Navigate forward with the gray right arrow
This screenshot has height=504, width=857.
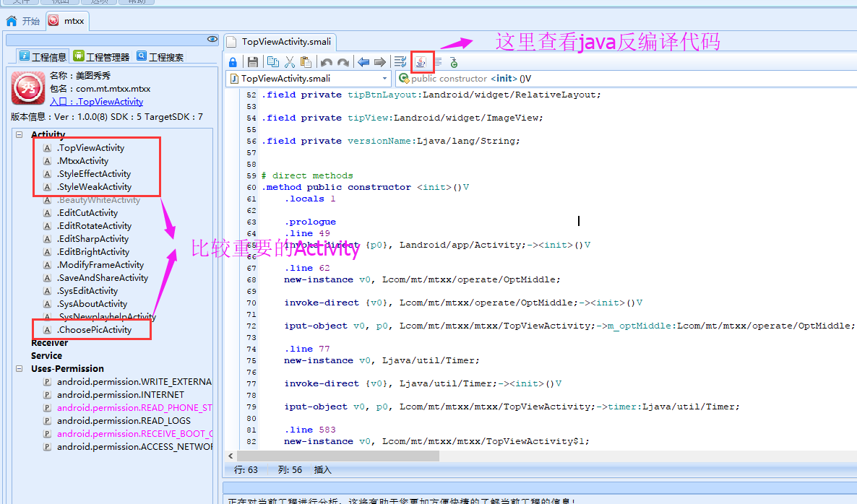click(x=380, y=62)
